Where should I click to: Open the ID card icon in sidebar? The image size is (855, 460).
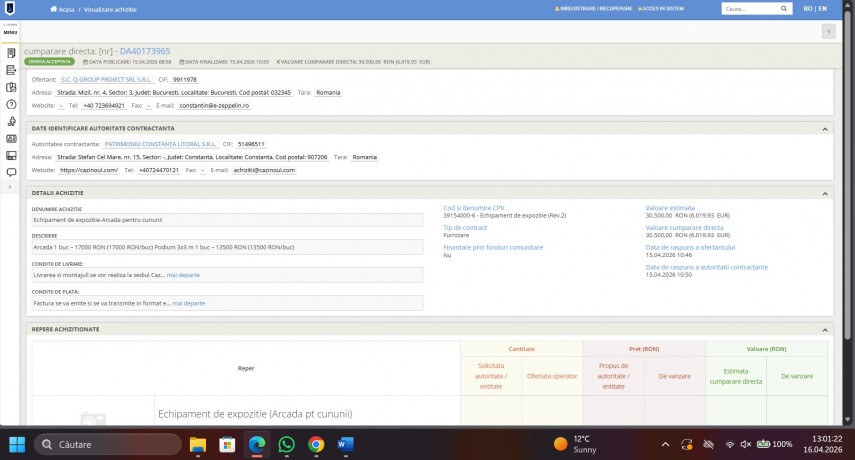point(11,138)
